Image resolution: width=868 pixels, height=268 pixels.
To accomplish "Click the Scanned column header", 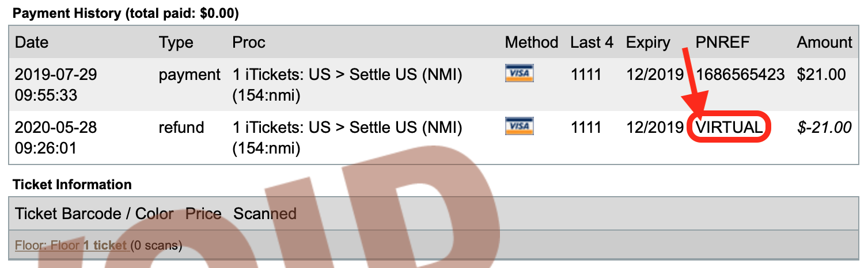I will pos(265,214).
